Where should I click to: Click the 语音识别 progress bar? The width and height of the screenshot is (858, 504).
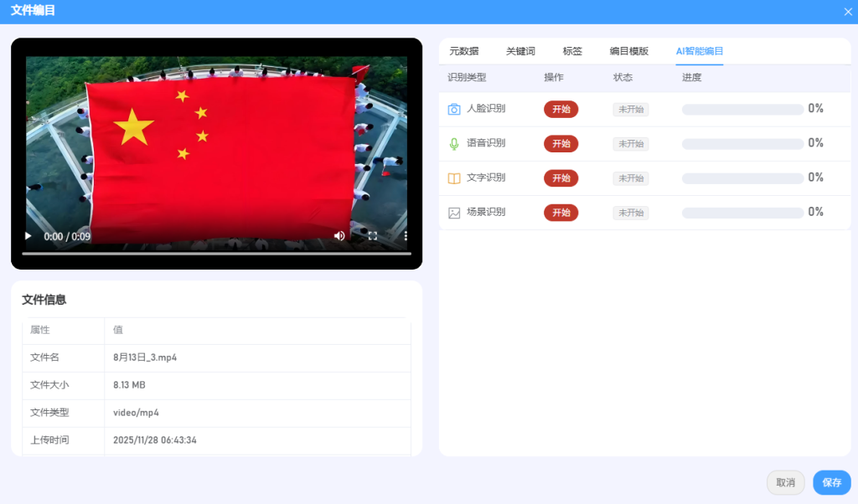742,144
